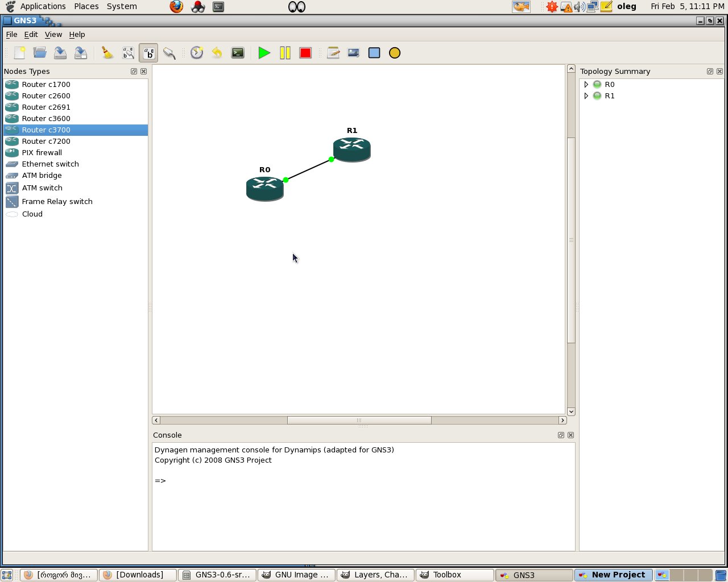This screenshot has width=728, height=582.
Task: Select Router c7200 node type
Action: point(46,142)
